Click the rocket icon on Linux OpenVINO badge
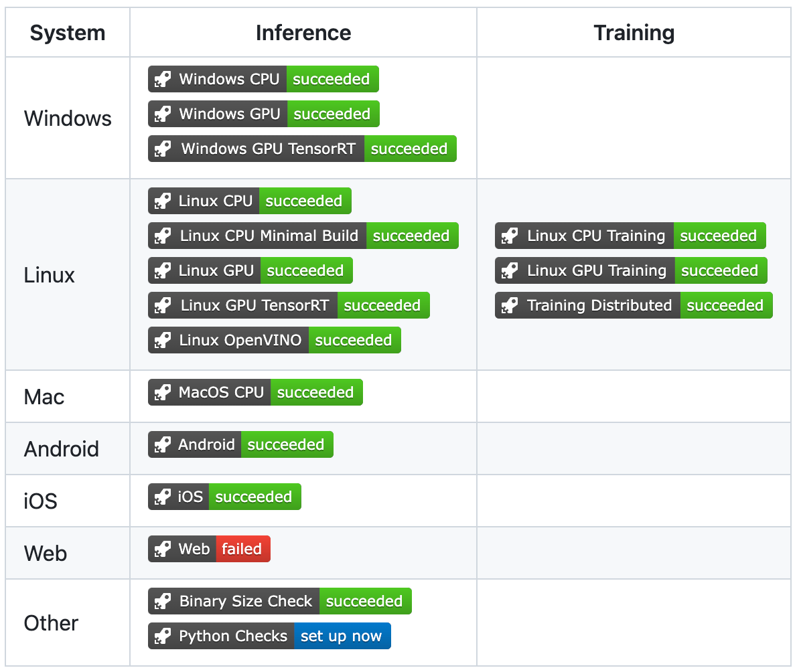This screenshot has height=672, width=797. (162, 341)
